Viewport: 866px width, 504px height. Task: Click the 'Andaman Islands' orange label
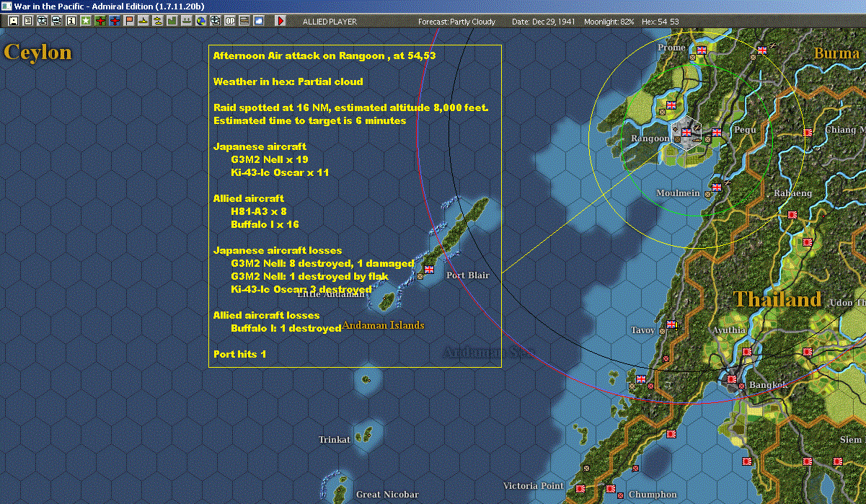[x=383, y=326]
